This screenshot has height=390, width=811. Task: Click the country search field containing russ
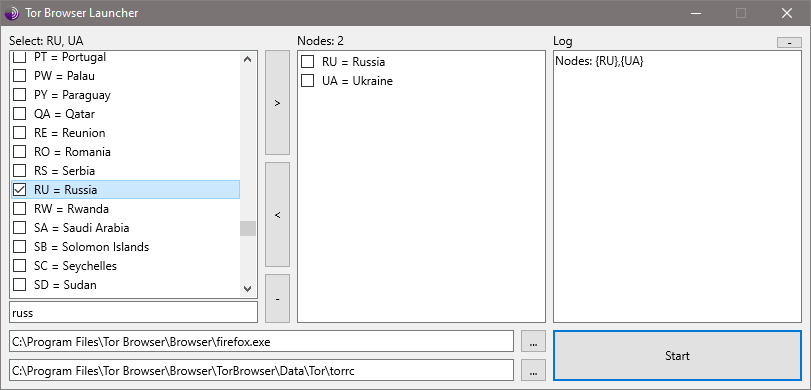coord(133,312)
